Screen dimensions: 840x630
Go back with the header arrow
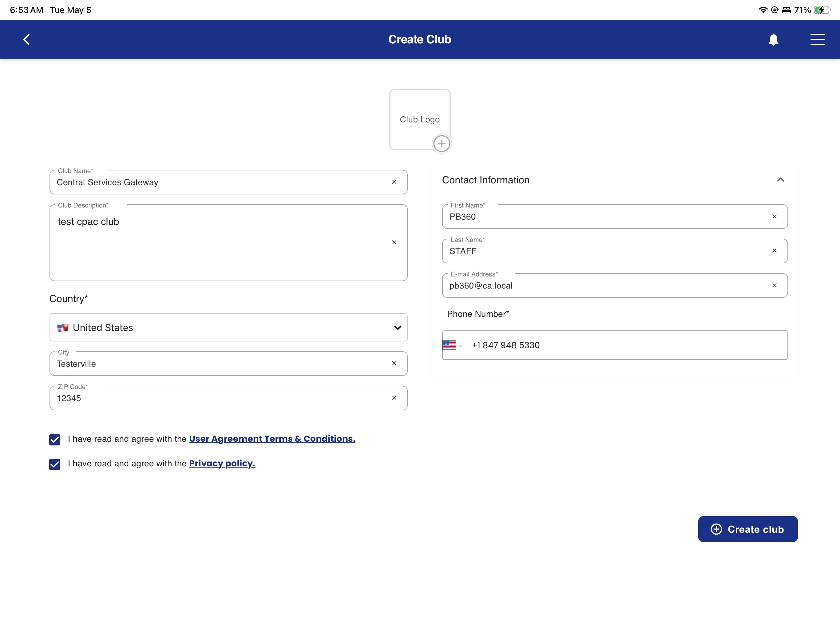pyautogui.click(x=26, y=39)
